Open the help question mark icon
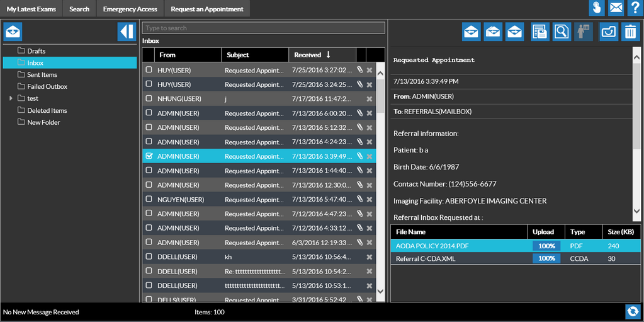 click(635, 8)
